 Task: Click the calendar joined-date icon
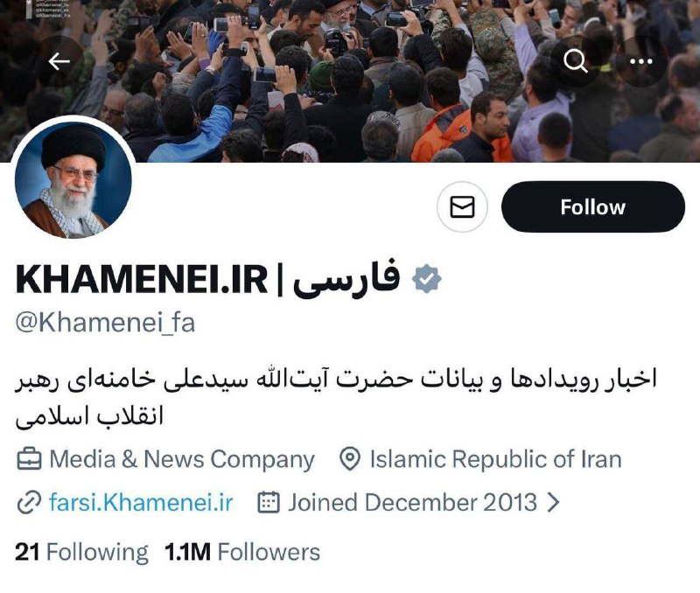click(x=269, y=502)
